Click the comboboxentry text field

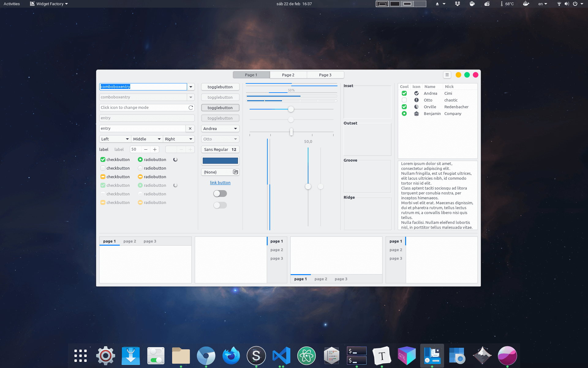143,87
